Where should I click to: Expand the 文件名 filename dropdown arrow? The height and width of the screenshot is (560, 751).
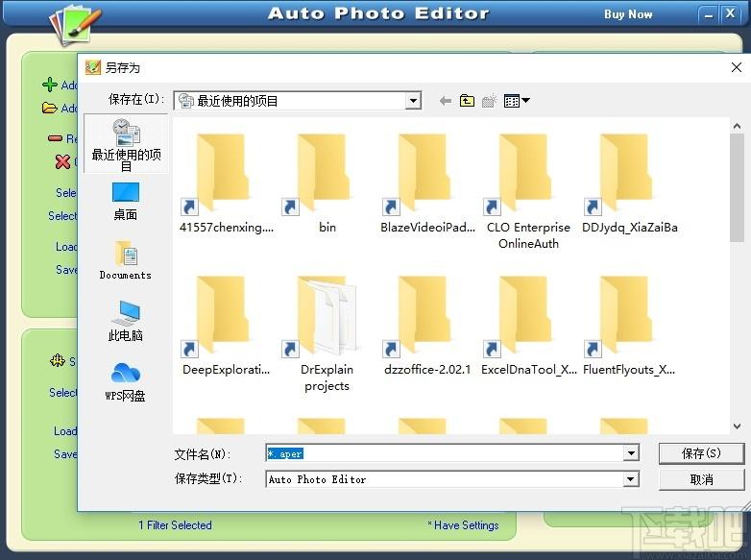tap(631, 453)
